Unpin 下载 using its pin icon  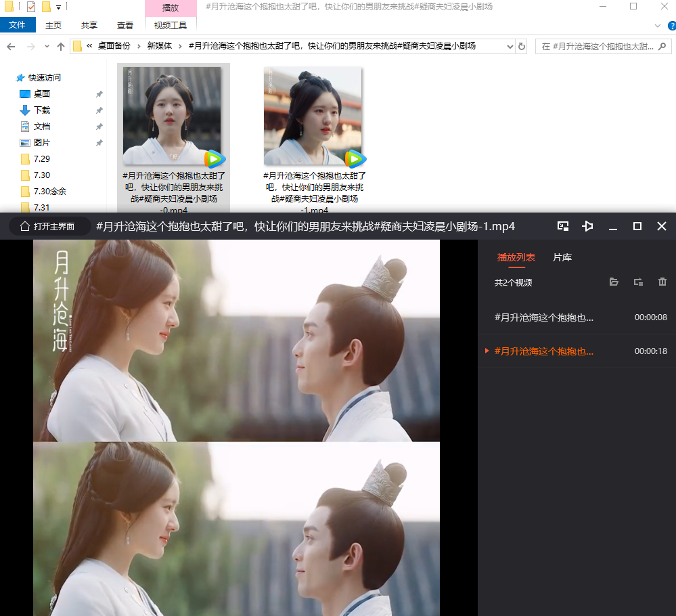99,110
